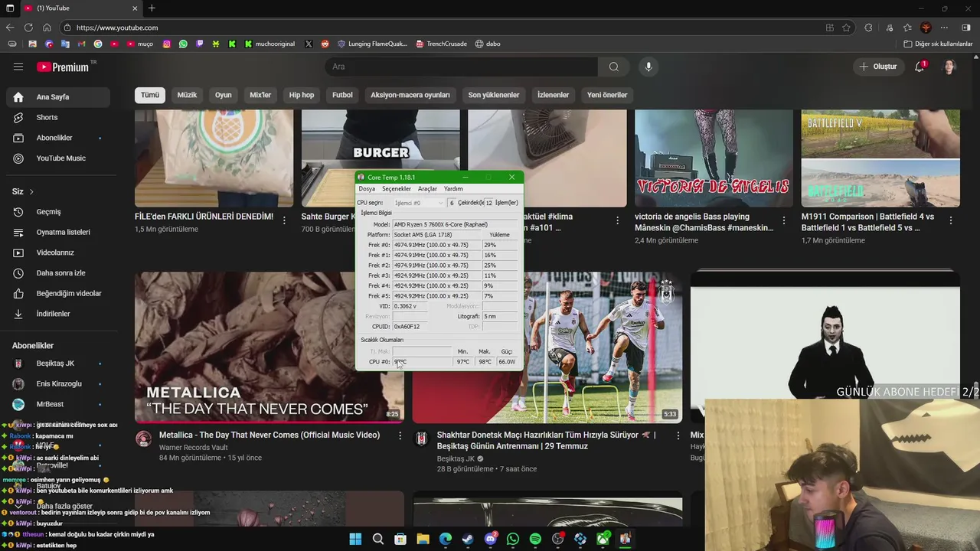Open options for Metallica video
Screen dimensions: 980x551
pos(400,435)
